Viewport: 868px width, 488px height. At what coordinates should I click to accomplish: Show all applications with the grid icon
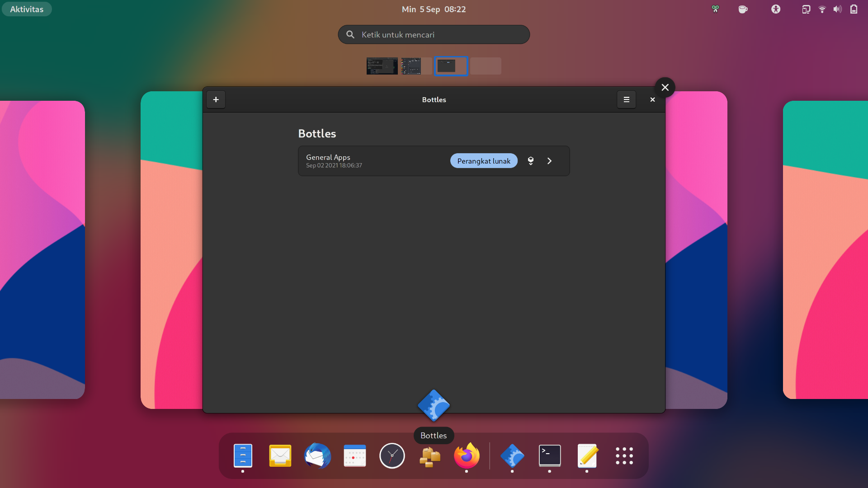click(624, 456)
